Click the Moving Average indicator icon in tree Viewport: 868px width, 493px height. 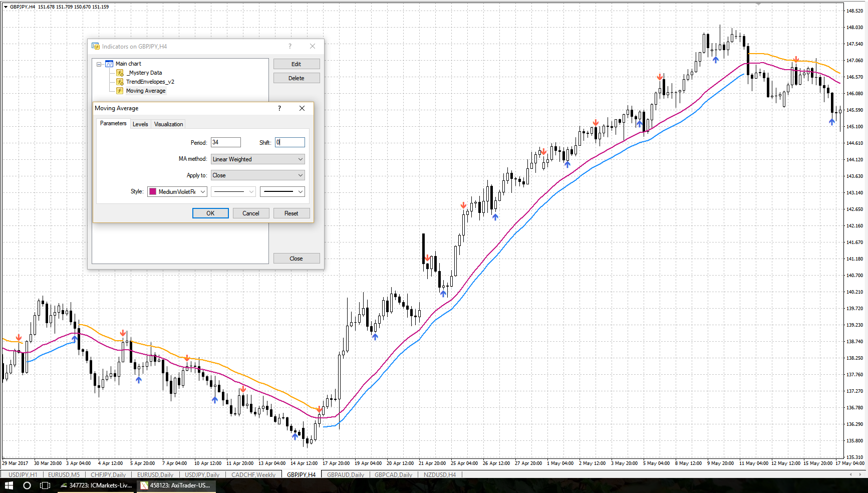(x=120, y=91)
